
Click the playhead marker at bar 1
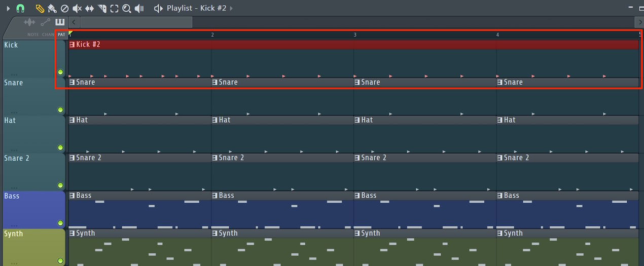click(x=70, y=34)
